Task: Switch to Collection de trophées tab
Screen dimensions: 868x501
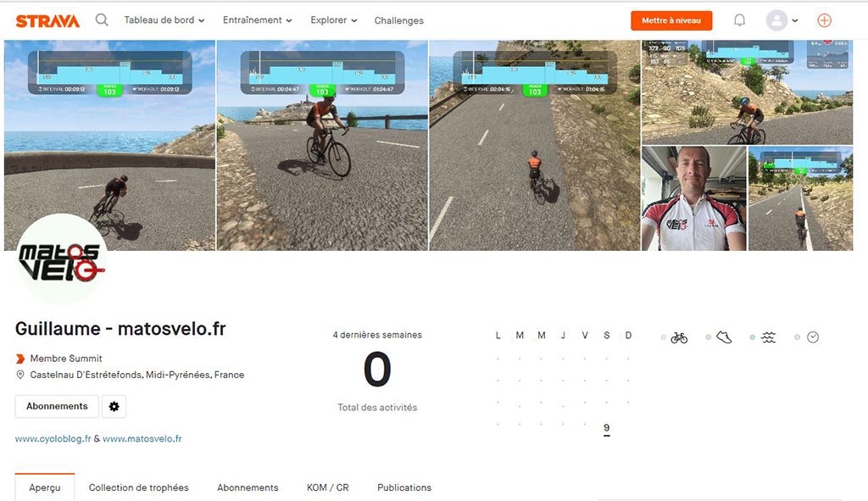Action: click(x=139, y=487)
